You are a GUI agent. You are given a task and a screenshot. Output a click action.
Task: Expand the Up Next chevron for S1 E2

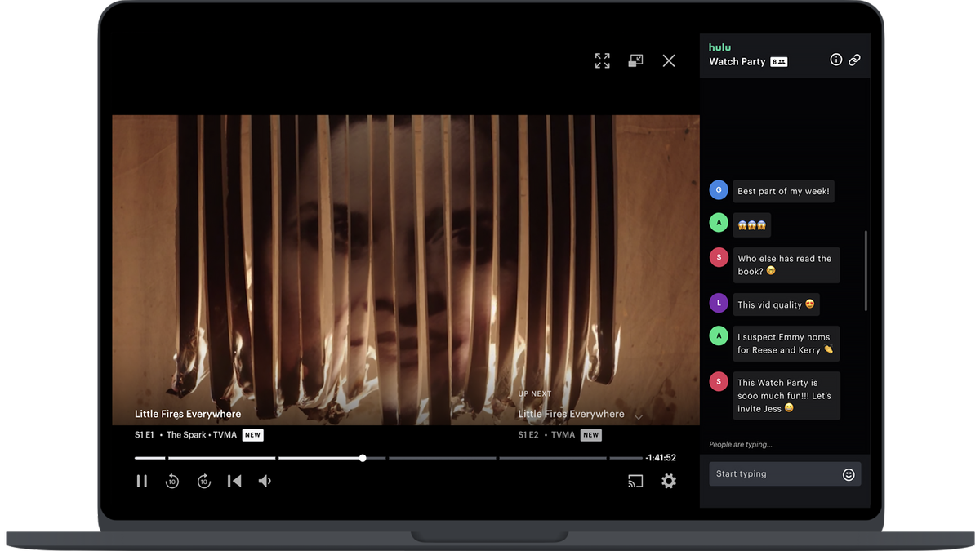(639, 415)
